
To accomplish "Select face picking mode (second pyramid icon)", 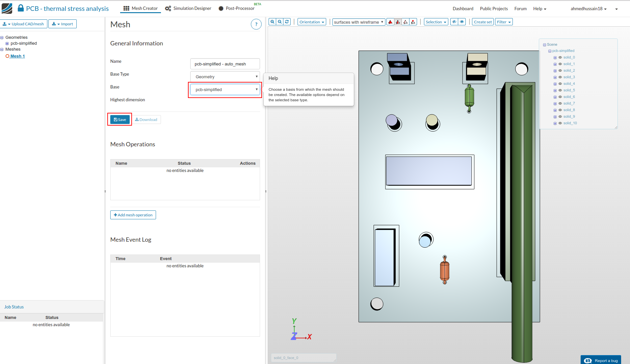I will pyautogui.click(x=398, y=22).
